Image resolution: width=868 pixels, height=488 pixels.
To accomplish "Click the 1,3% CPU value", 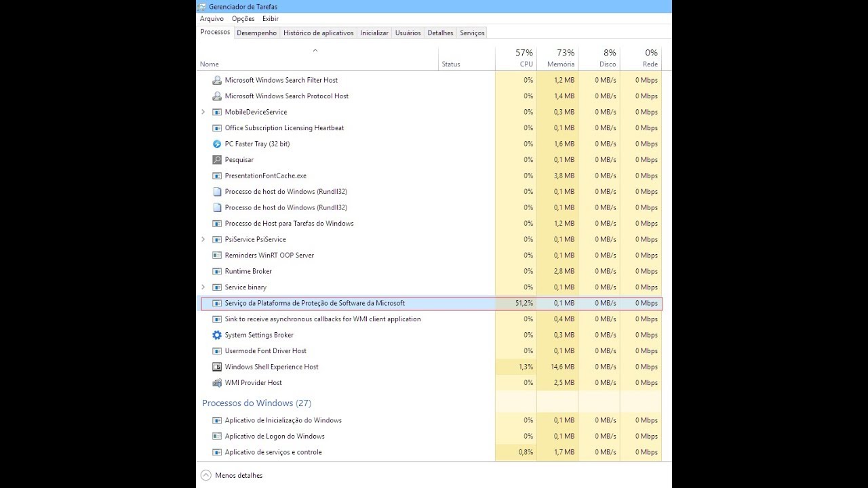I will pos(526,367).
